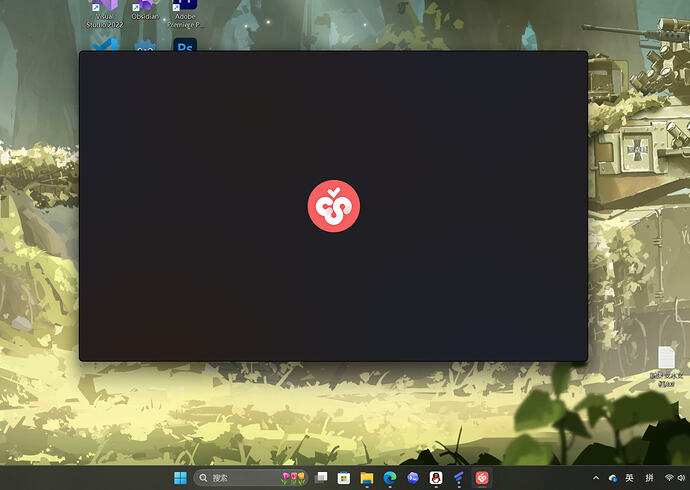Image resolution: width=690 pixels, height=490 pixels.
Task: Select the Photoshop Ps desktop icon
Action: 185,45
